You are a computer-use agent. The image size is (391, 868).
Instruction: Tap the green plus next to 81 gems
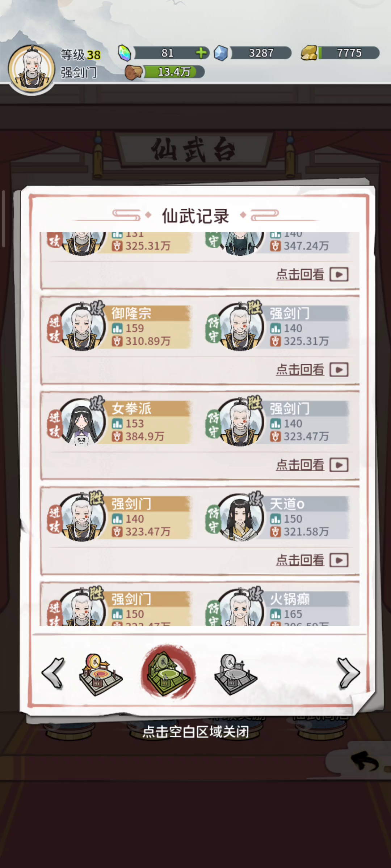(201, 53)
